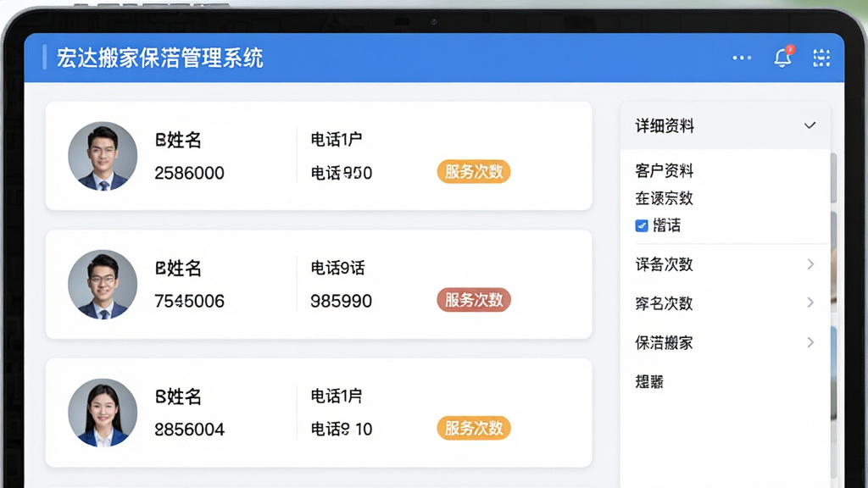The height and width of the screenshot is (488, 868).
Task: Open avatar of customer 7545006
Action: (103, 285)
